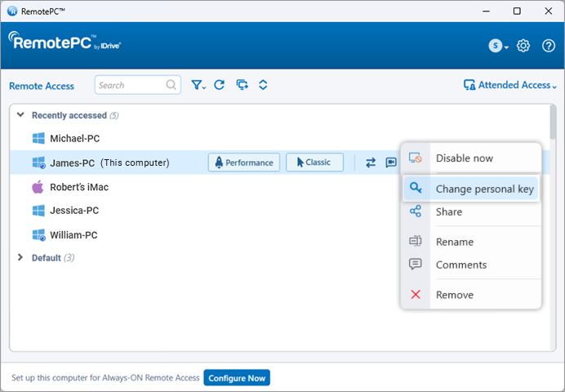Screen dimensions: 565x392
Task: Choose Disable now in context menu
Action: pyautogui.click(x=464, y=158)
